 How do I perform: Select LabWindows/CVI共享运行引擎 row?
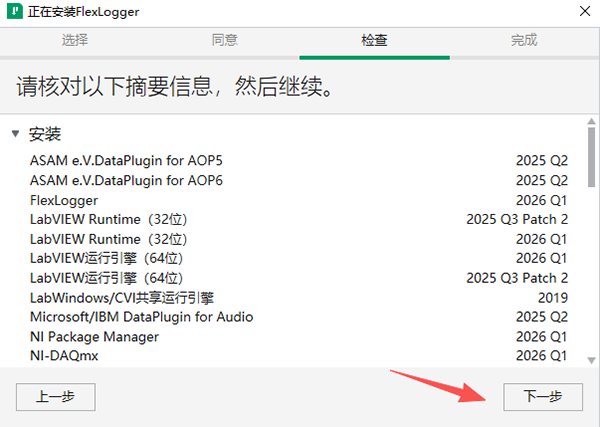(298, 298)
